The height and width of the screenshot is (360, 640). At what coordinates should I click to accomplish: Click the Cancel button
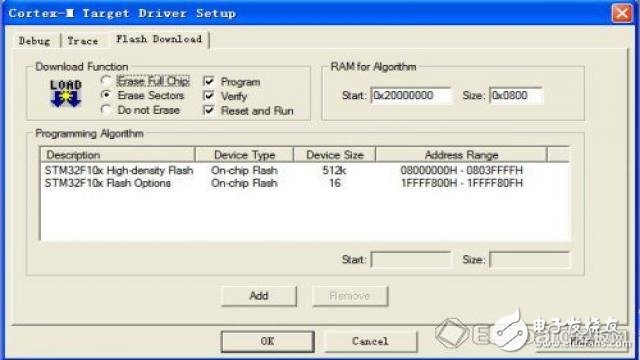[x=371, y=341]
